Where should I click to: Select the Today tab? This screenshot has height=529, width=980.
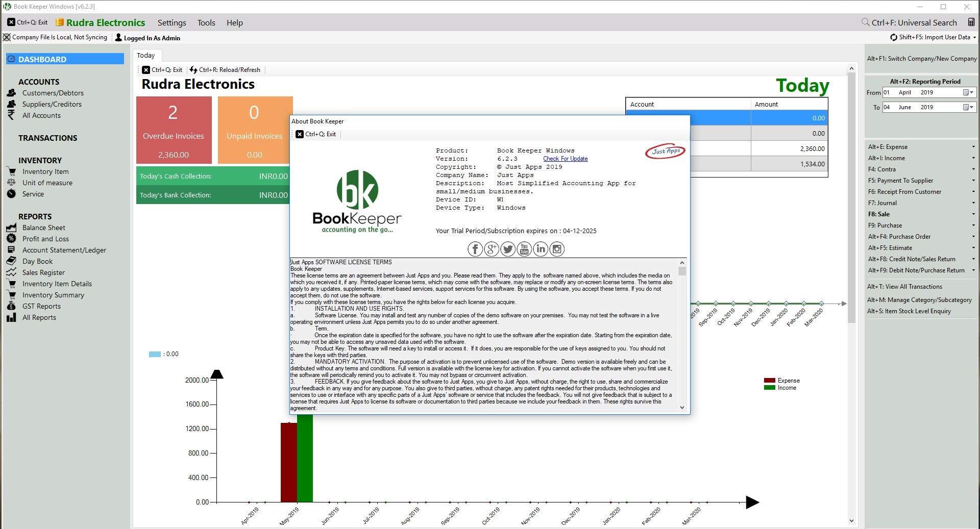146,55
